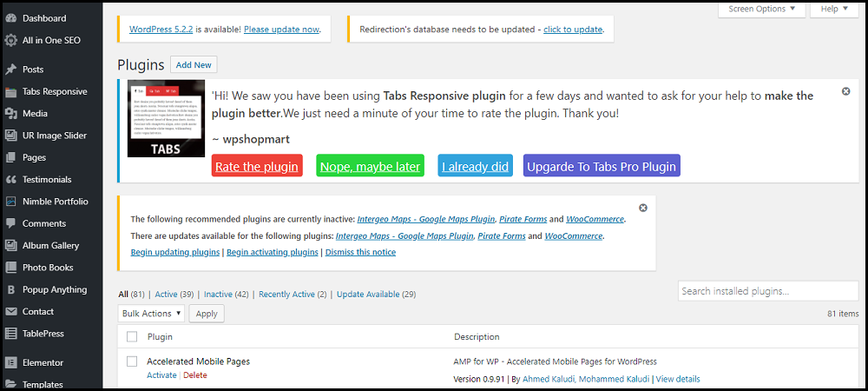Click the UR Image Slider icon
The height and width of the screenshot is (391, 868).
10,136
